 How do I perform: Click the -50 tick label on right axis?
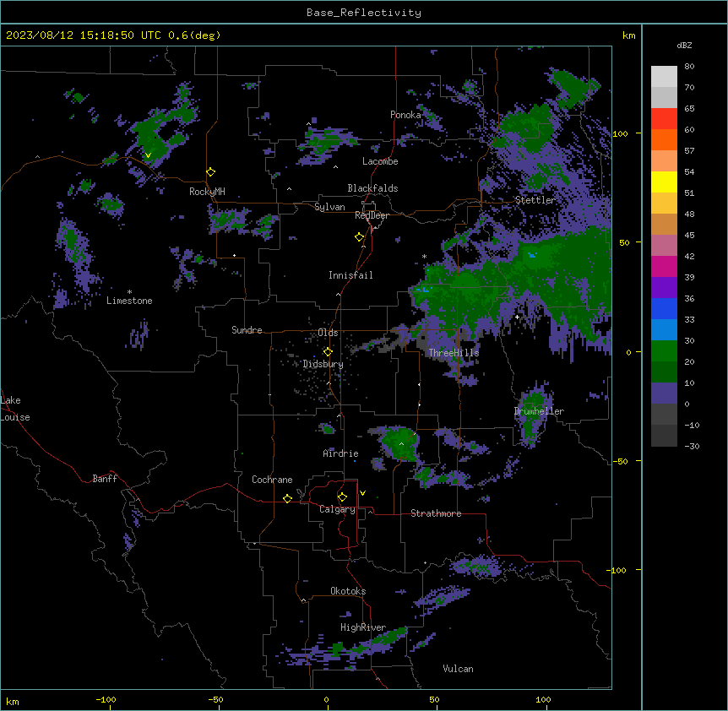pyautogui.click(x=620, y=461)
